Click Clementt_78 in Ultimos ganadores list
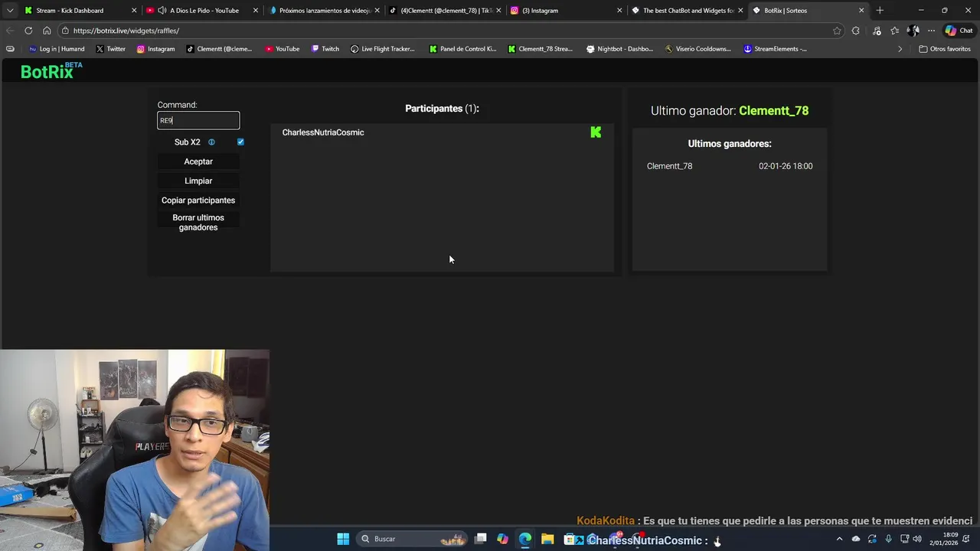Screen dimensions: 980x551 (669, 166)
